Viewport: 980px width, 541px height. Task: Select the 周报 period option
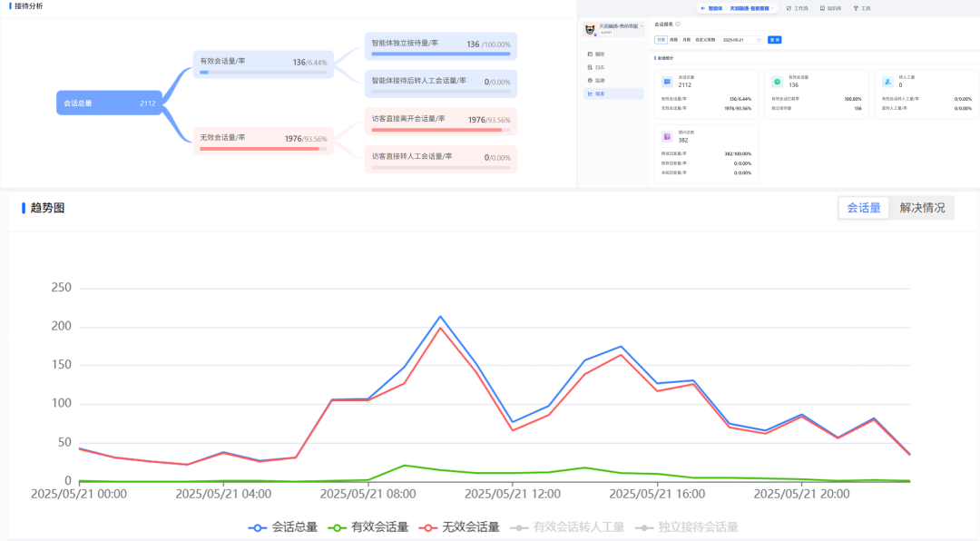673,40
